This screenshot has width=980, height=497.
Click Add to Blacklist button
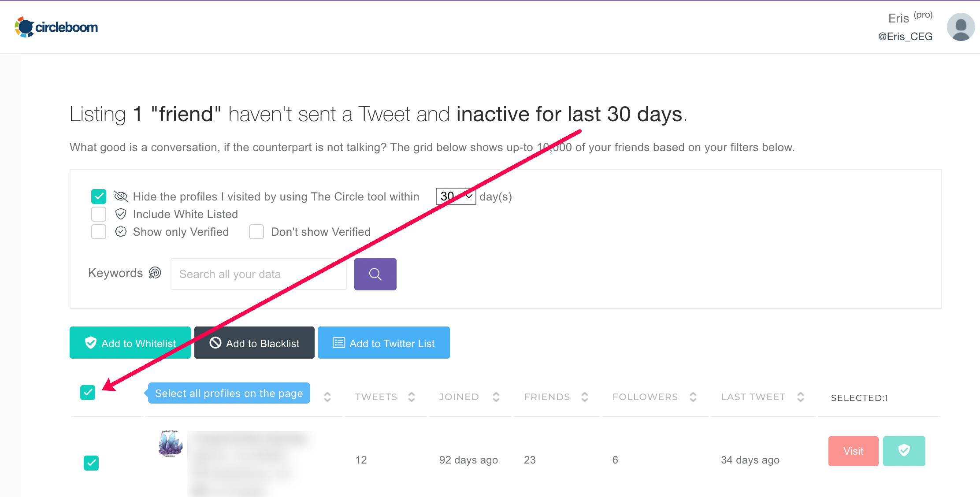point(254,343)
